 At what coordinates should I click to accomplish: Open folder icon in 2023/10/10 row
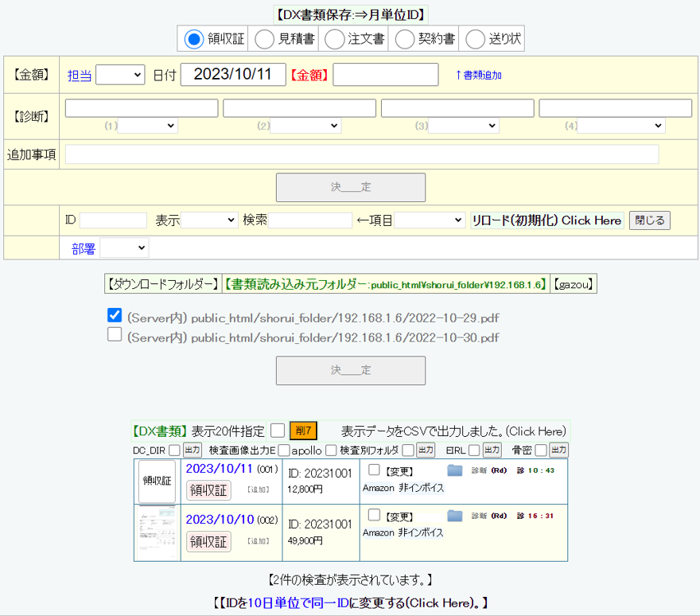click(454, 516)
